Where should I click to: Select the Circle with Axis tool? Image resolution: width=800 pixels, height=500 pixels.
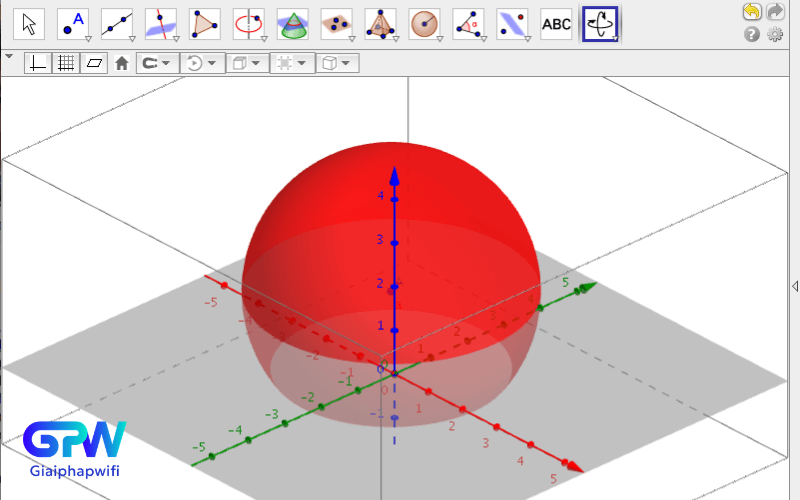coord(248,24)
